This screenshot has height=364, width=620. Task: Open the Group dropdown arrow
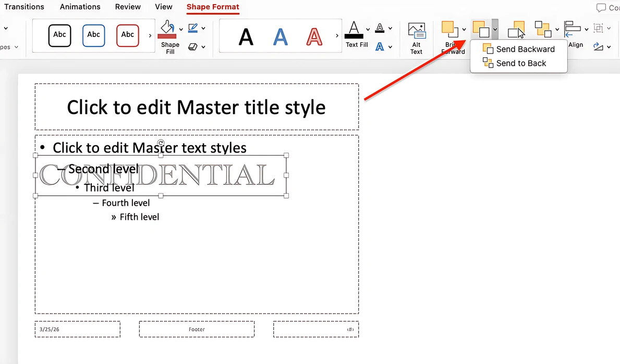click(x=557, y=30)
